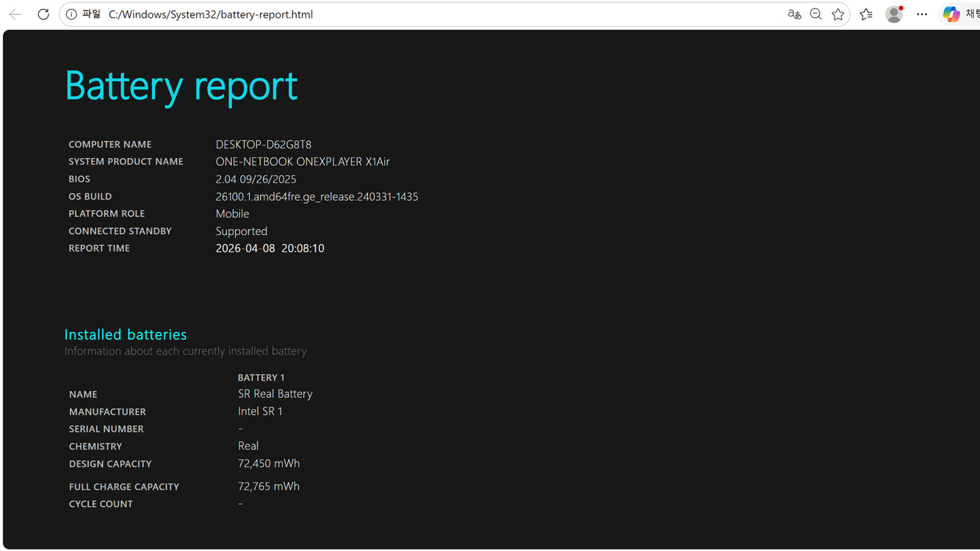The width and height of the screenshot is (980, 551).
Task: Click the full charge capacity 72,765 mWh
Action: [269, 486]
